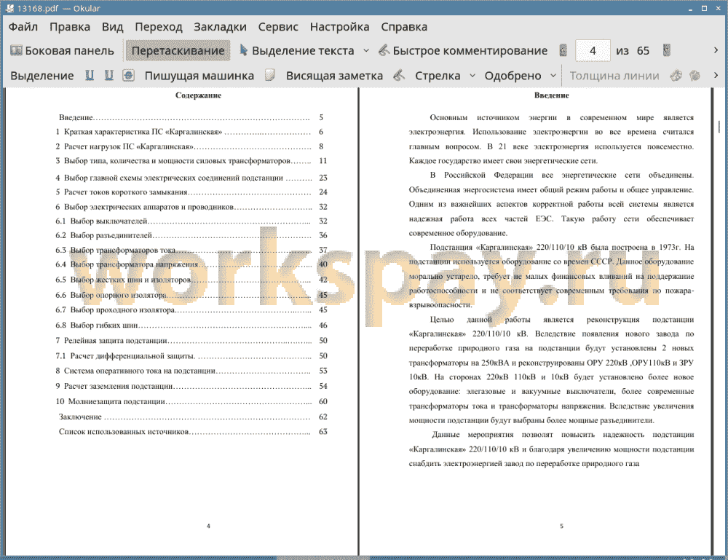Click contents entry '2 Расчет нагрузок ПС «Каргалинская»'
728x560 pixels.
189,146
